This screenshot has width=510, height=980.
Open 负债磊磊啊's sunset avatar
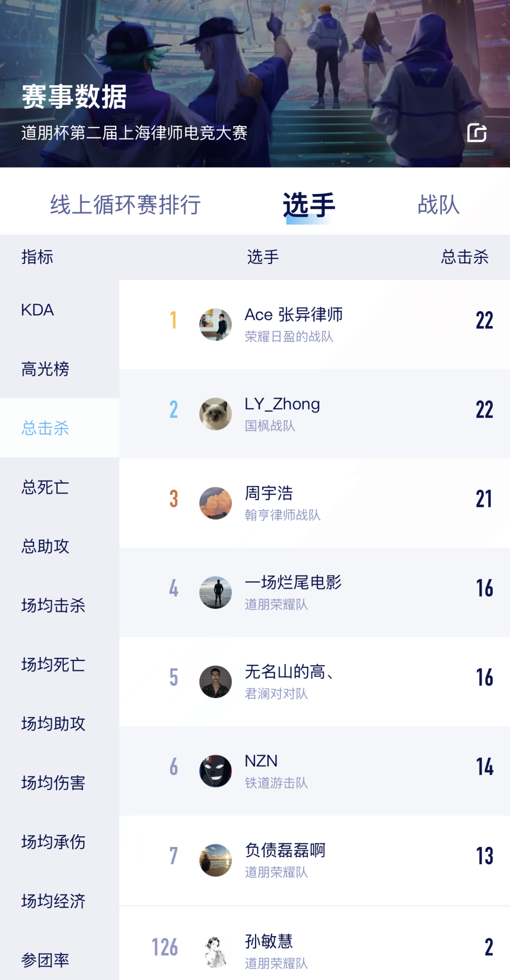(x=215, y=860)
